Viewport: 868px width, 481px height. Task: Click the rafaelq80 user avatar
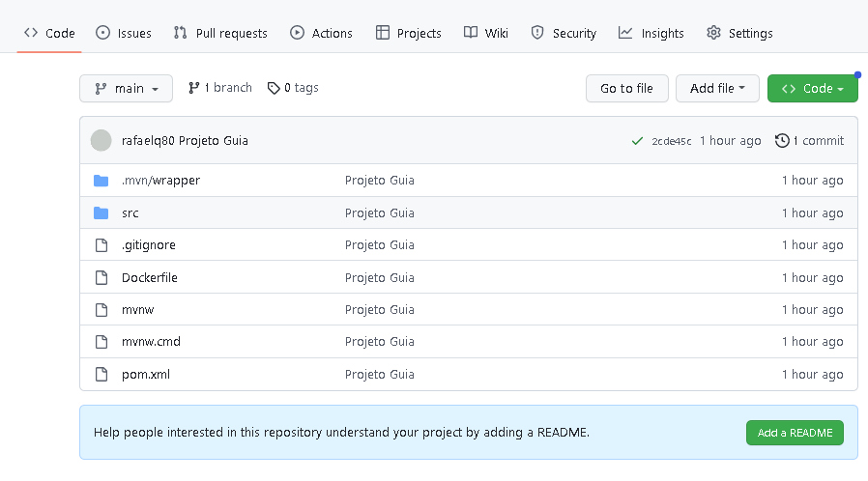pos(101,141)
